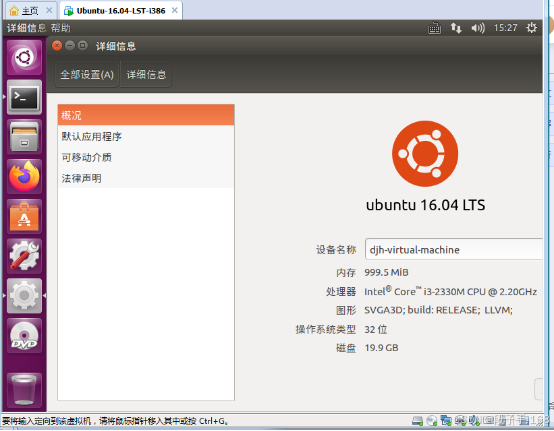Screen dimensions: 554x431
Task: Click the SVGA3D graphics value
Action: [438, 310]
